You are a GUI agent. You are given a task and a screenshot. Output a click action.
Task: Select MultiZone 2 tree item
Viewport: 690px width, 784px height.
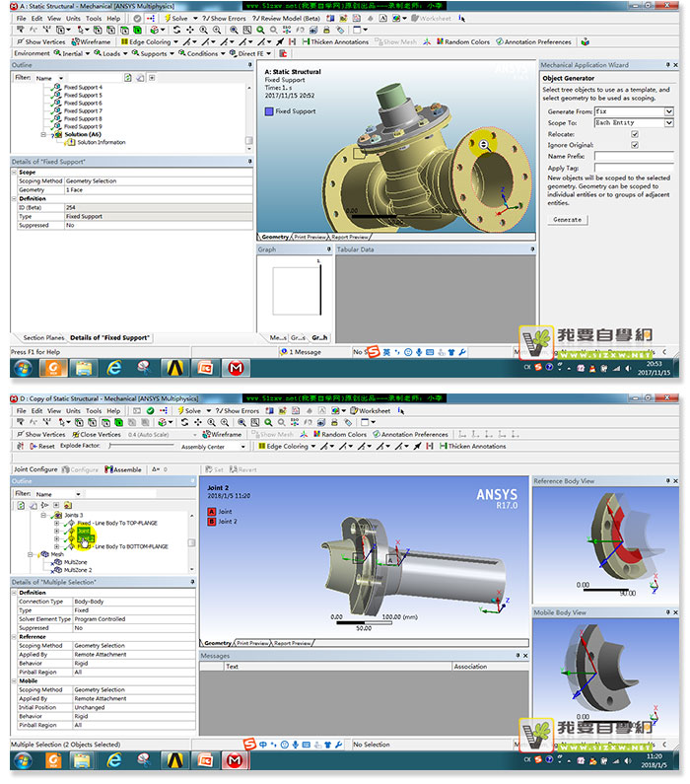click(78, 570)
